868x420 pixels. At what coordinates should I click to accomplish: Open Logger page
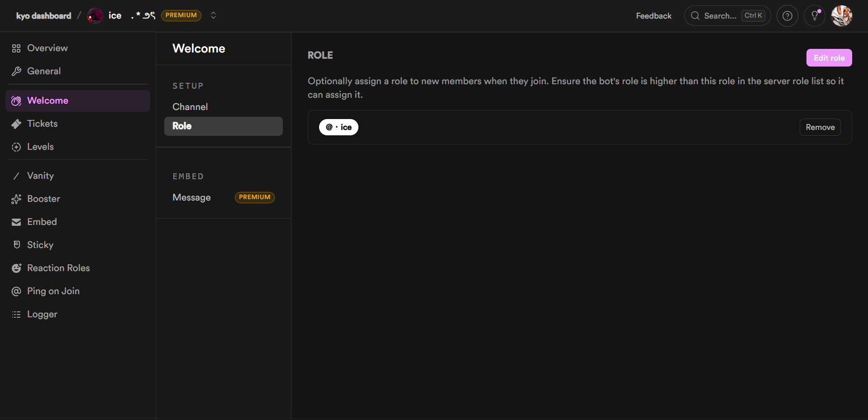click(78, 314)
